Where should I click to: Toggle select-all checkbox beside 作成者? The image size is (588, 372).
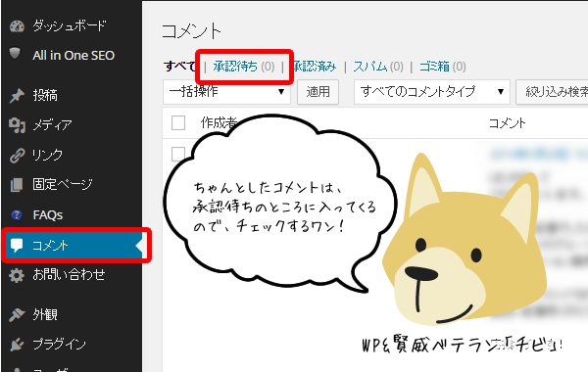pyautogui.click(x=178, y=123)
